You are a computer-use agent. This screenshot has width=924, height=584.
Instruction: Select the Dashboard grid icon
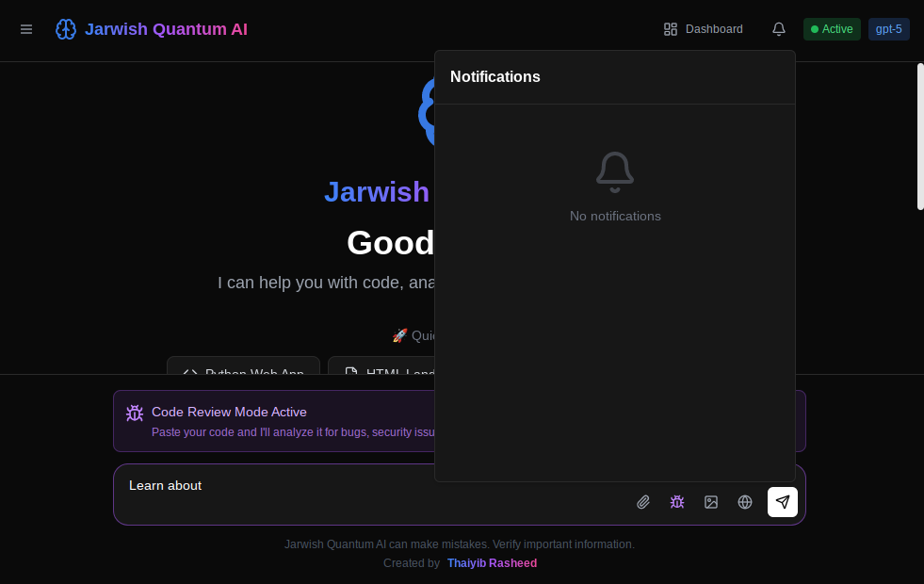click(671, 29)
